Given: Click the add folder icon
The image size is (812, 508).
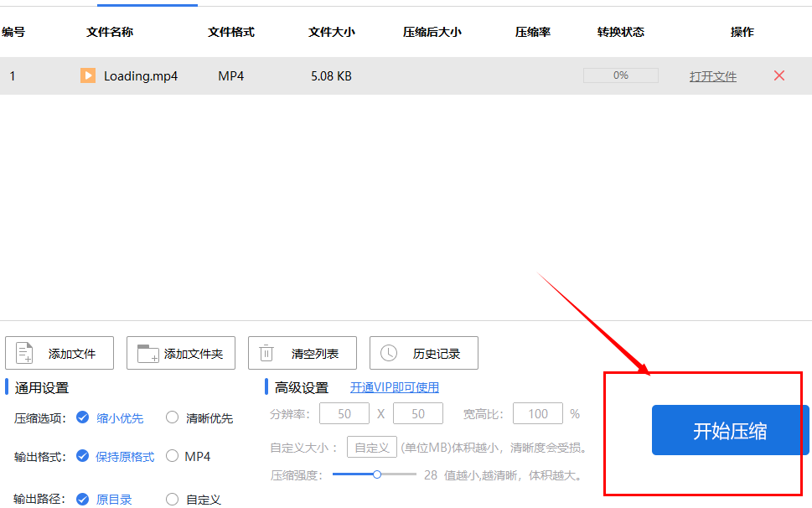Looking at the screenshot, I should pyautogui.click(x=147, y=353).
